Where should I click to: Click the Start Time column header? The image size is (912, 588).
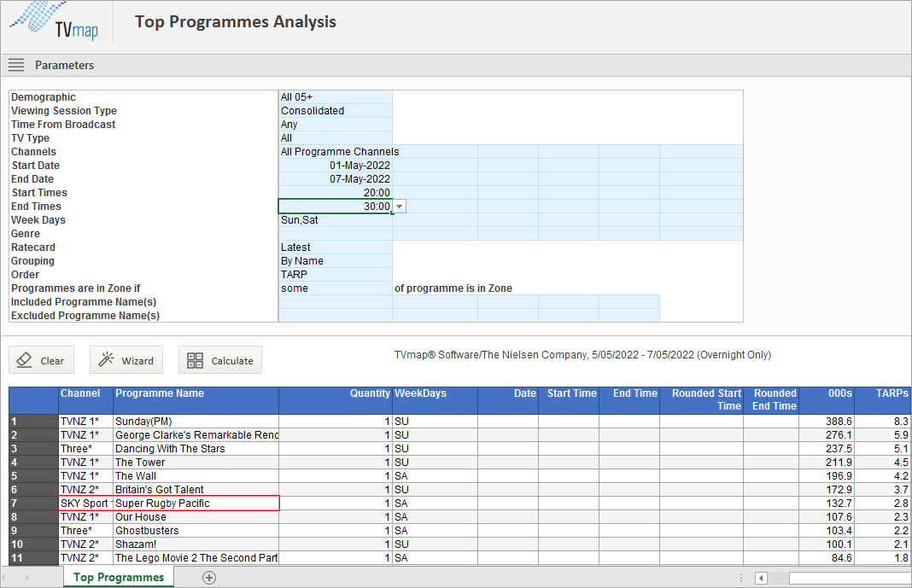coord(568,400)
